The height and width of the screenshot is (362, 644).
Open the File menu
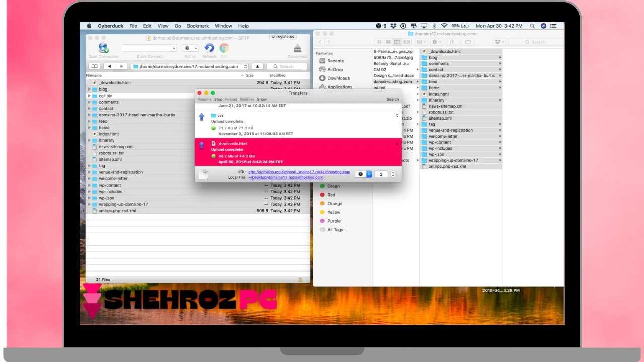point(133,26)
